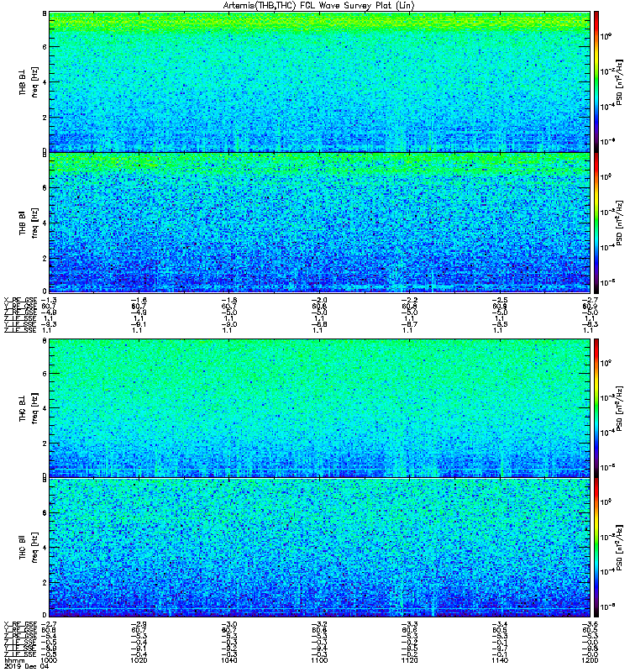
Task: Click the 'THB B⊥ freq [Hz]' axis label
Action: 29,81
